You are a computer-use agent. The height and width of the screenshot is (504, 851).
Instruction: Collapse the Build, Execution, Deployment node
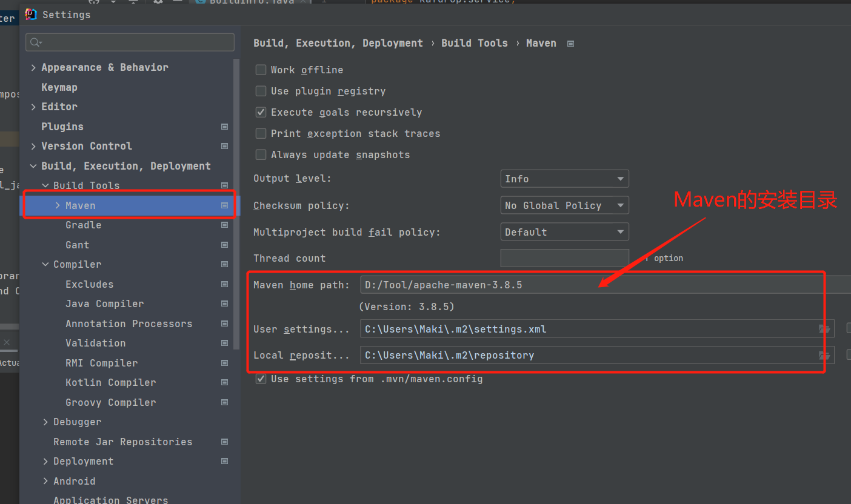coord(33,166)
